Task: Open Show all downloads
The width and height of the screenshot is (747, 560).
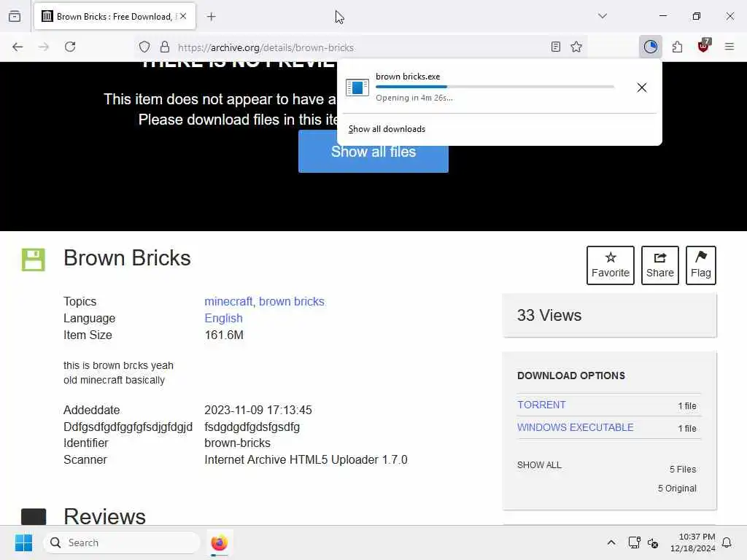Action: pos(387,129)
